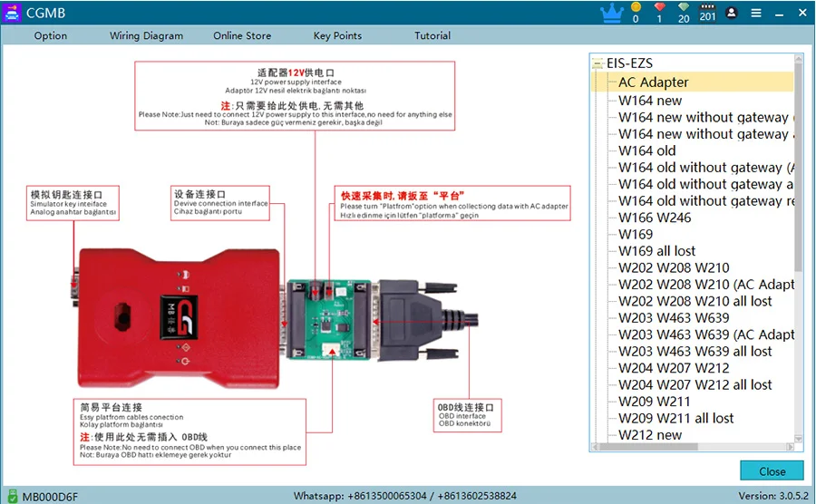This screenshot has width=816, height=504.
Task: Select W203 W463 W639 (AC Adapt entry
Action: pyautogui.click(x=706, y=334)
